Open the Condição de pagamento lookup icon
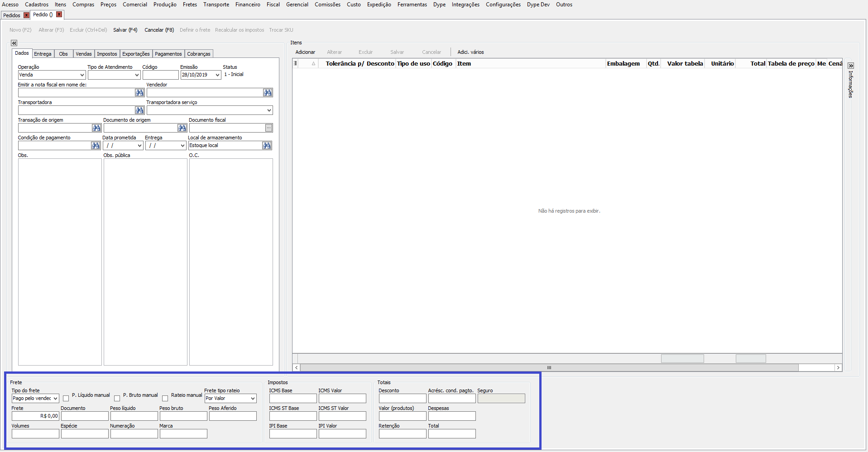 tap(96, 146)
